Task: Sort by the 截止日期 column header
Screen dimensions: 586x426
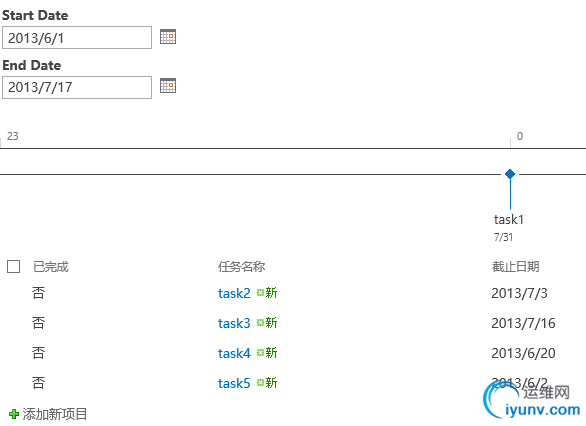Action: [x=515, y=267]
